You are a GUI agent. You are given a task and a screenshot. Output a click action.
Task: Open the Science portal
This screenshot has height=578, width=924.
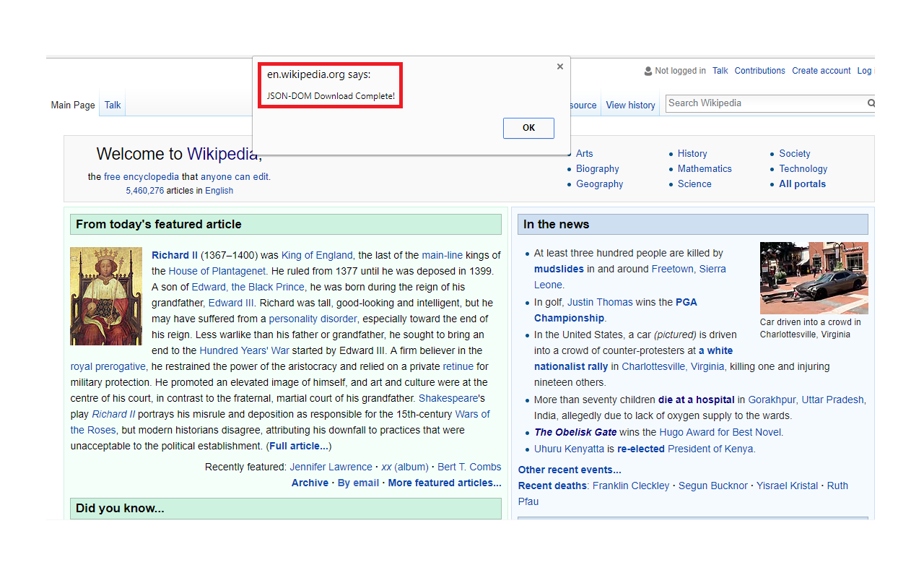tap(694, 184)
